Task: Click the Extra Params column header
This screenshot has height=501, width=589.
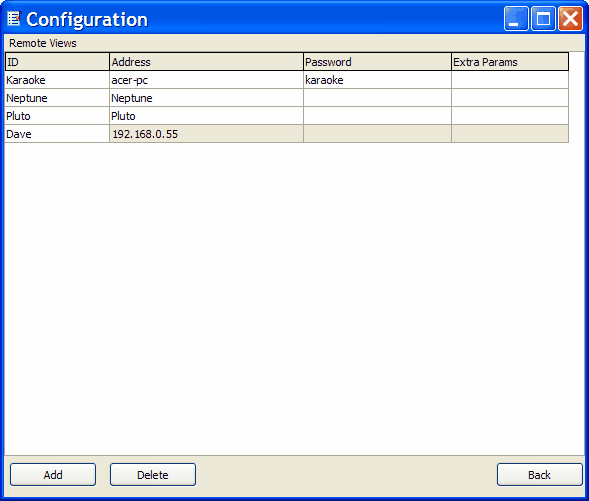Action: pos(510,62)
